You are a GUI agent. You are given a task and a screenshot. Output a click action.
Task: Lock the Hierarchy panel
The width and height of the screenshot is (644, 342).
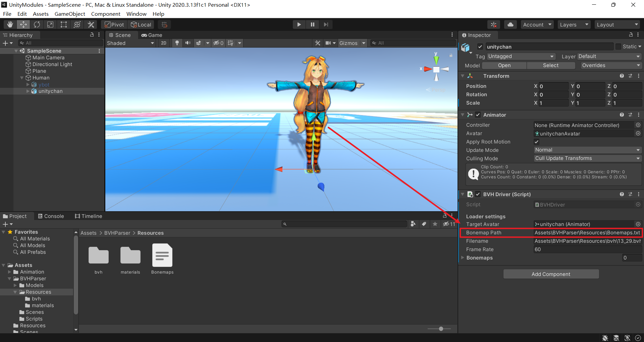(92, 35)
